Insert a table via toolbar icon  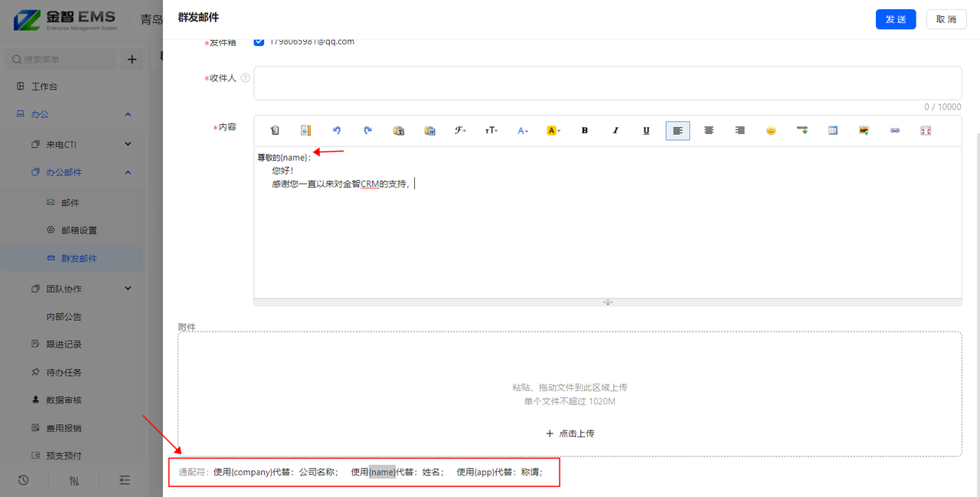tap(833, 131)
